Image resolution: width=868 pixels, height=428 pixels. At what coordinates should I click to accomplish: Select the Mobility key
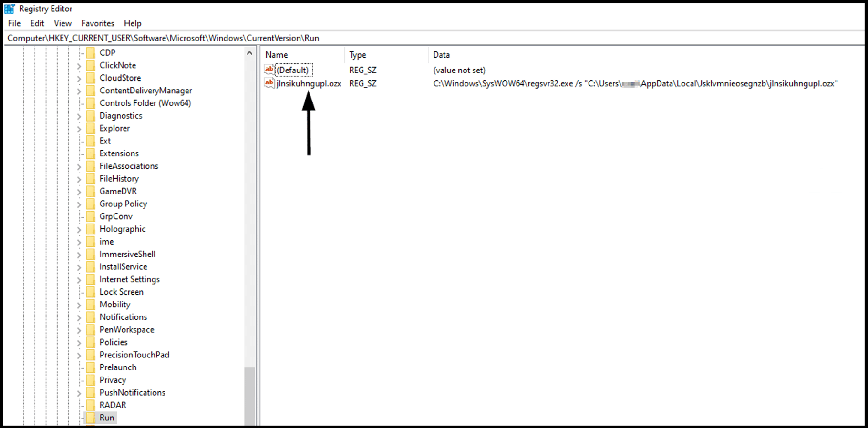115,305
